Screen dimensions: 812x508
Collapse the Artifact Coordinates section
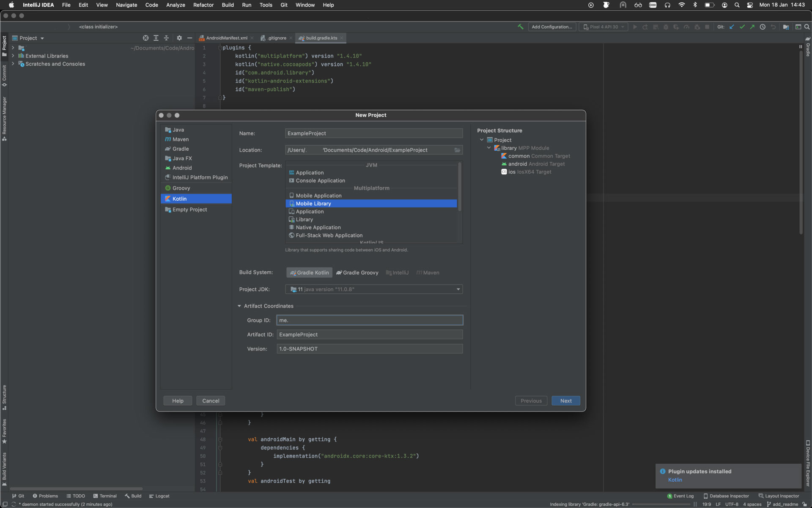pyautogui.click(x=239, y=306)
